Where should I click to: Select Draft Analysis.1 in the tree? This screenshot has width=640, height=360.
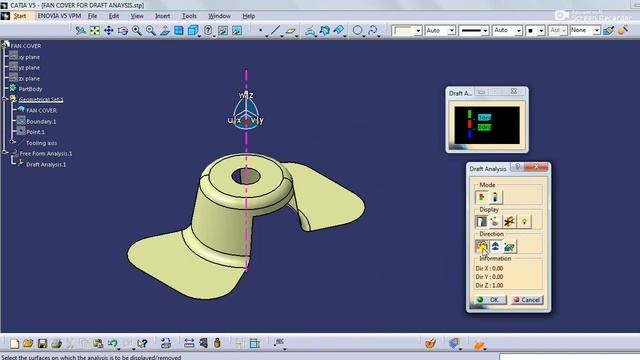tap(46, 164)
